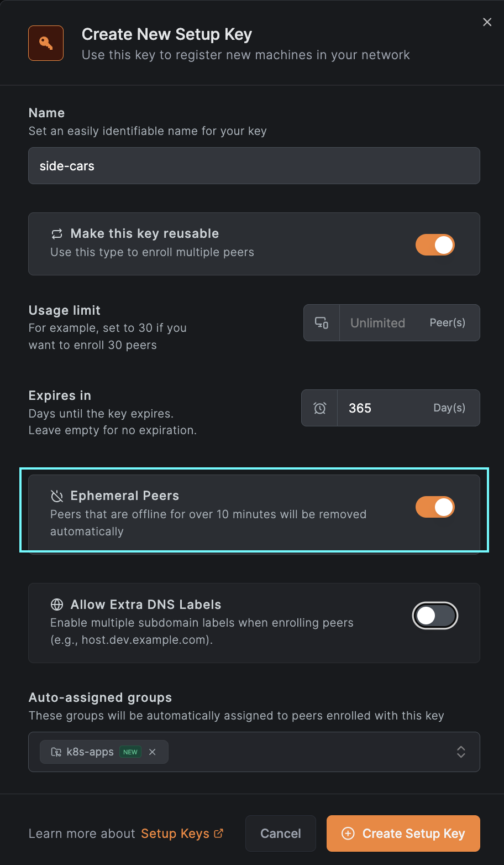Image resolution: width=504 pixels, height=865 pixels.
Task: Open the Setup Keys documentation link
Action: pyautogui.click(x=177, y=833)
